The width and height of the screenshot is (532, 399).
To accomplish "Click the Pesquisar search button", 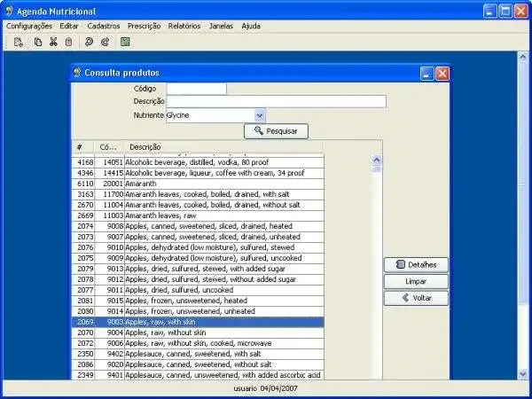I will click(x=276, y=131).
